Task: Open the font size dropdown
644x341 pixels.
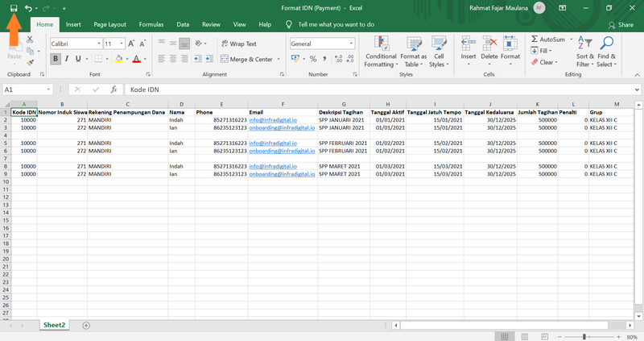Action: [122, 44]
